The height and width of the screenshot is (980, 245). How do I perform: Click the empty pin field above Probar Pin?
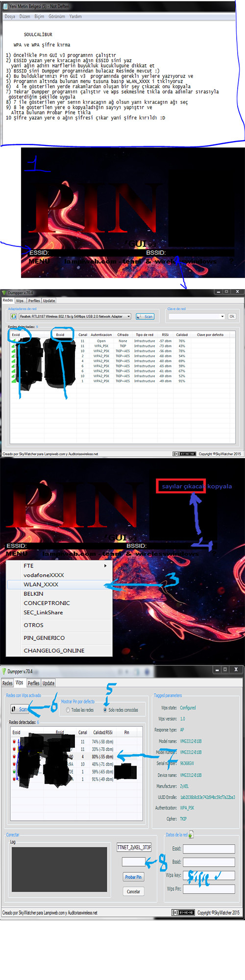click(x=134, y=861)
